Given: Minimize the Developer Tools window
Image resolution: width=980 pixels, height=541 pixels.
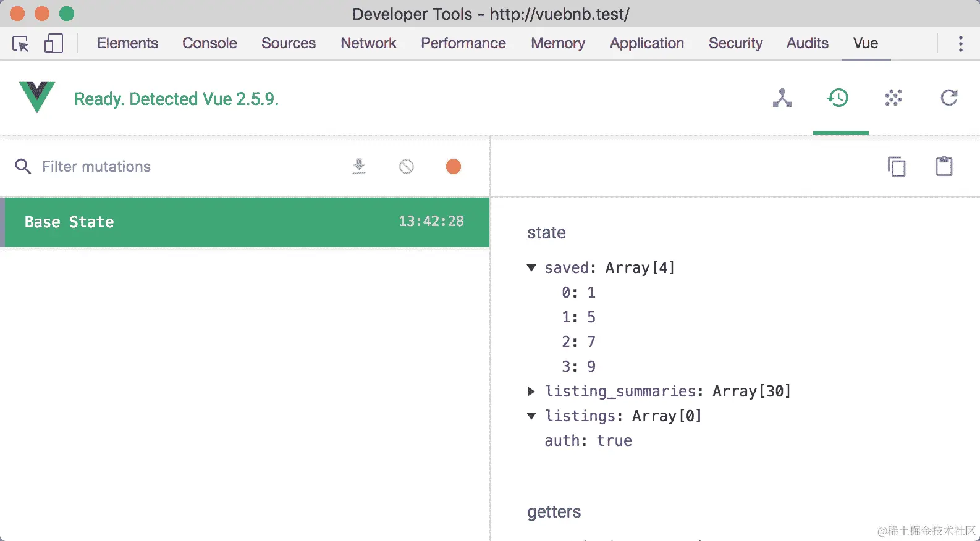Looking at the screenshot, I should [x=42, y=14].
